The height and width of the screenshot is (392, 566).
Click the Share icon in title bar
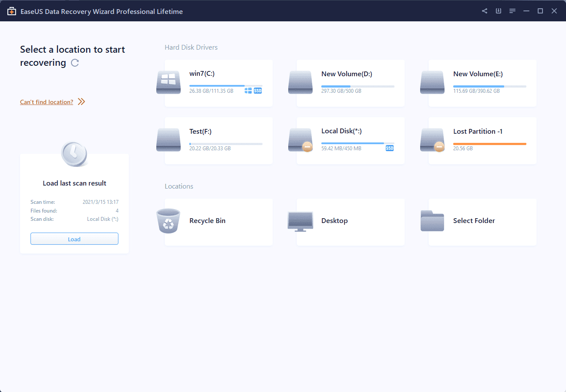point(484,10)
